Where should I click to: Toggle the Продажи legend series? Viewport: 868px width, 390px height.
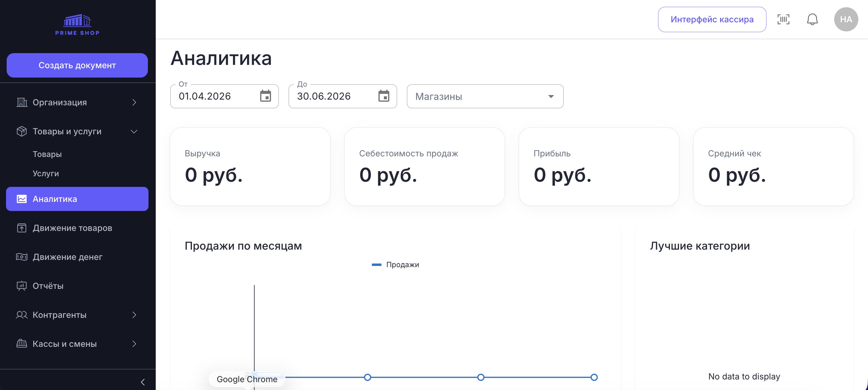coord(395,265)
